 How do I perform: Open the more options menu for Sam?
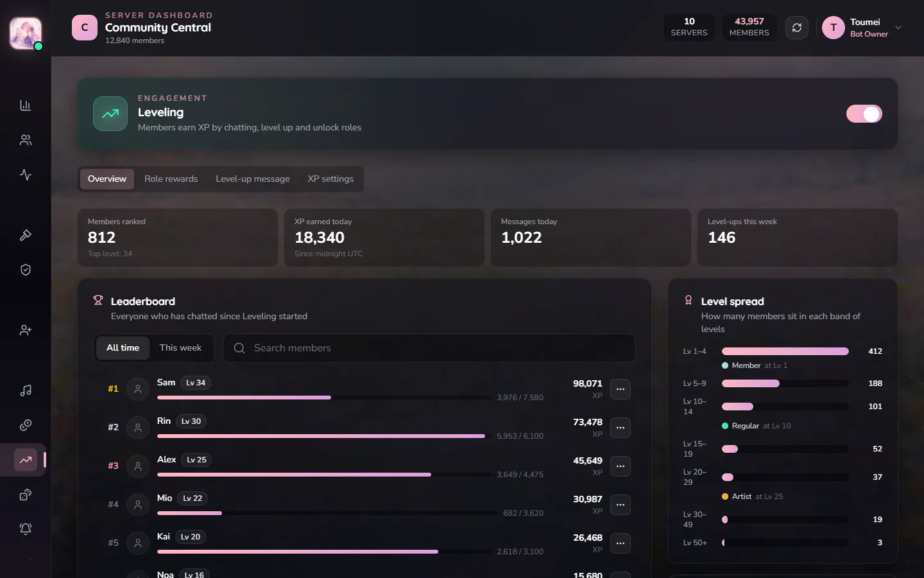pyautogui.click(x=620, y=389)
